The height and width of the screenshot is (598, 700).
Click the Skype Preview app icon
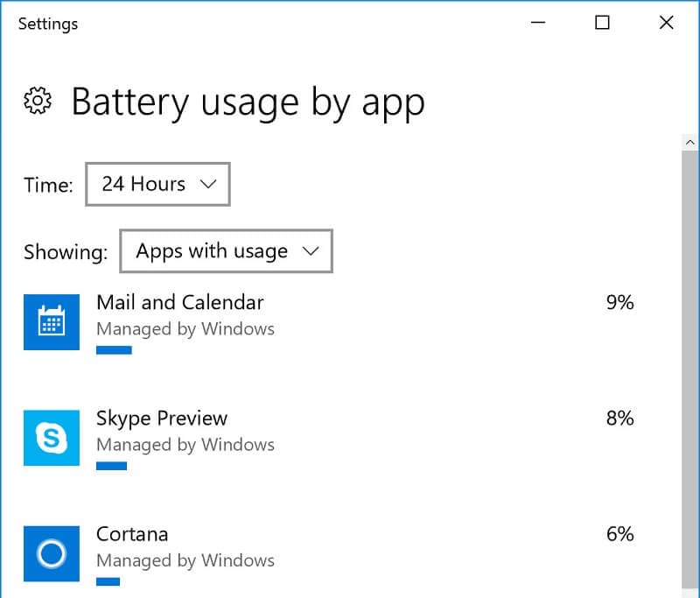click(52, 438)
